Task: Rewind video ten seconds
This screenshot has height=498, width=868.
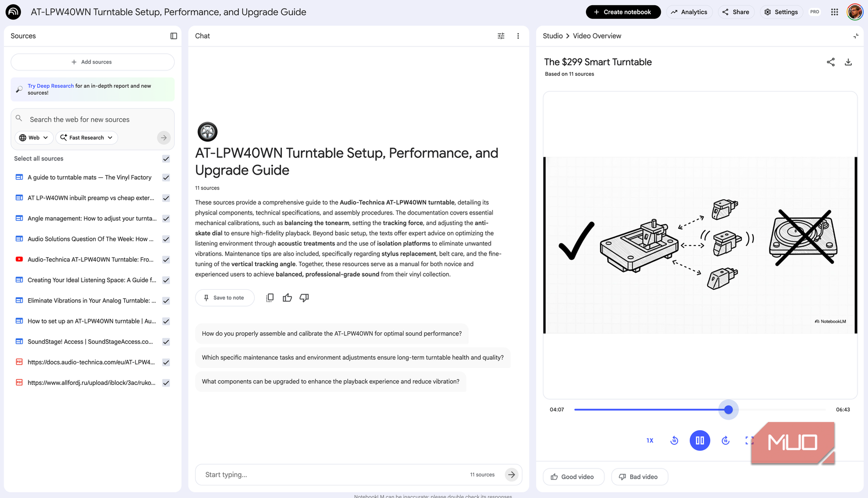Action: (x=674, y=441)
